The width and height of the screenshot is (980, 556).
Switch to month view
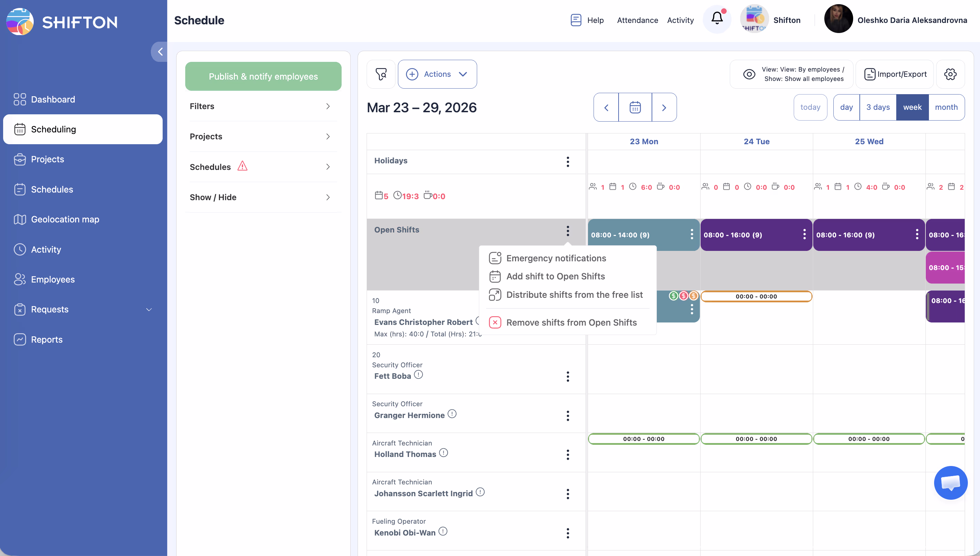946,107
